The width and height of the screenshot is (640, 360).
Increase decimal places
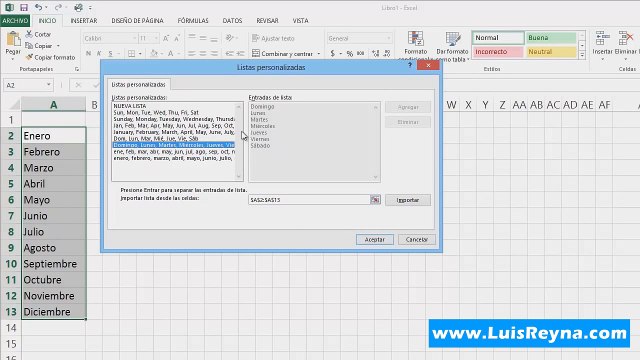click(376, 53)
